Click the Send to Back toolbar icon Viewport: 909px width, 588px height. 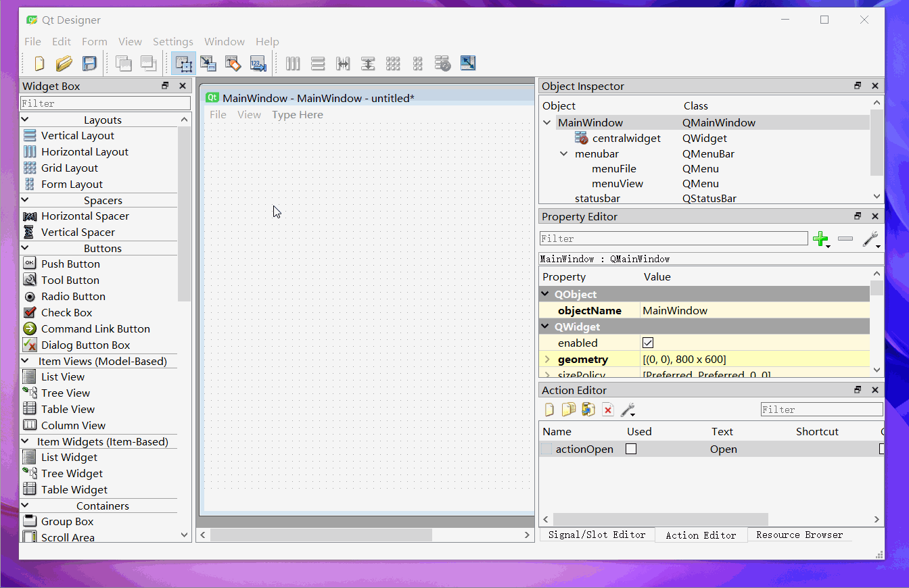point(124,64)
